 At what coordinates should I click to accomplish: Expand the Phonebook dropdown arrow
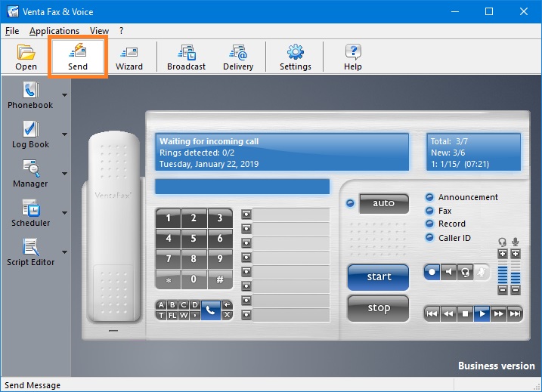[x=65, y=95]
